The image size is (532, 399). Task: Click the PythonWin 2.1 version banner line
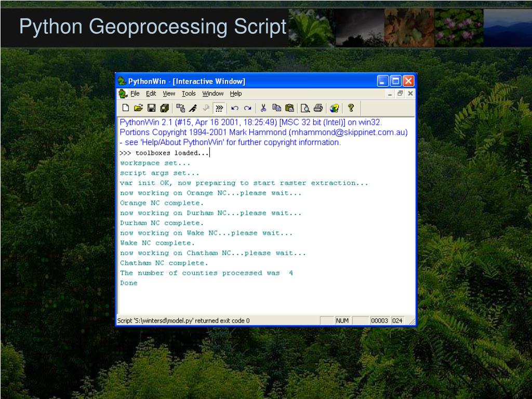click(x=251, y=123)
